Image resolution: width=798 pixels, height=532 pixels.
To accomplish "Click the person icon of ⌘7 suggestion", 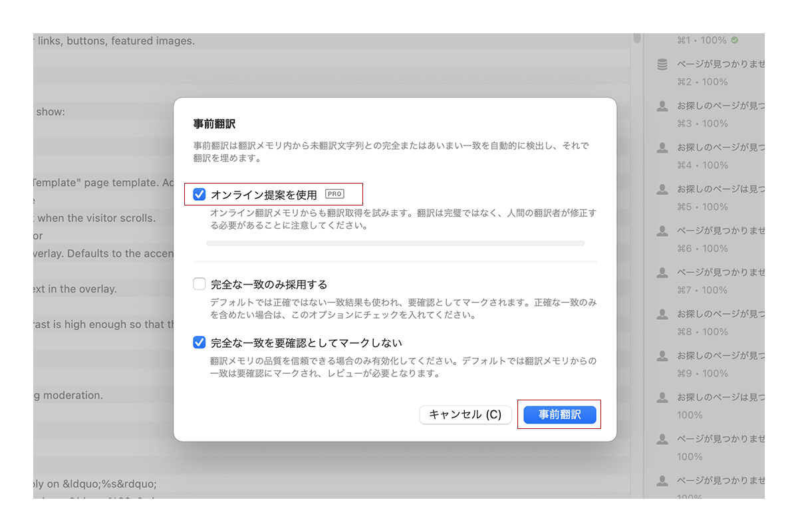I will click(662, 273).
